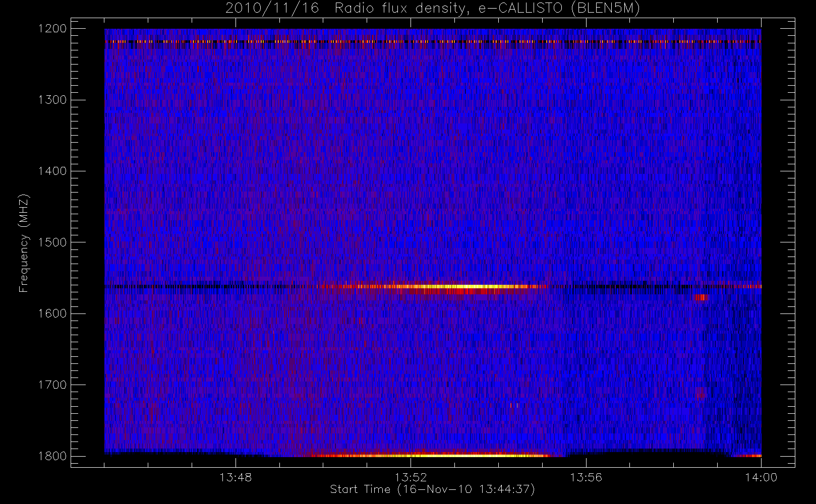This screenshot has width=816, height=504.
Task: Select the 1800 frequency tick label
Action: pyautogui.click(x=52, y=456)
